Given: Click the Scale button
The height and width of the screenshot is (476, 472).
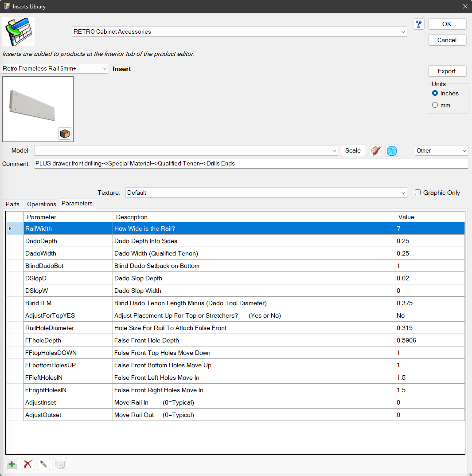Looking at the screenshot, I should pyautogui.click(x=353, y=151).
